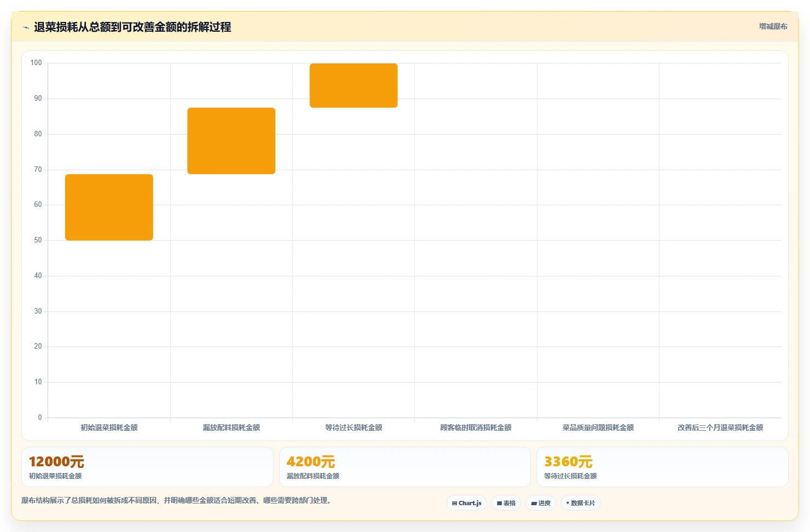The height and width of the screenshot is (532, 810).
Task: Open the 12000元 data card
Action: [x=147, y=467]
